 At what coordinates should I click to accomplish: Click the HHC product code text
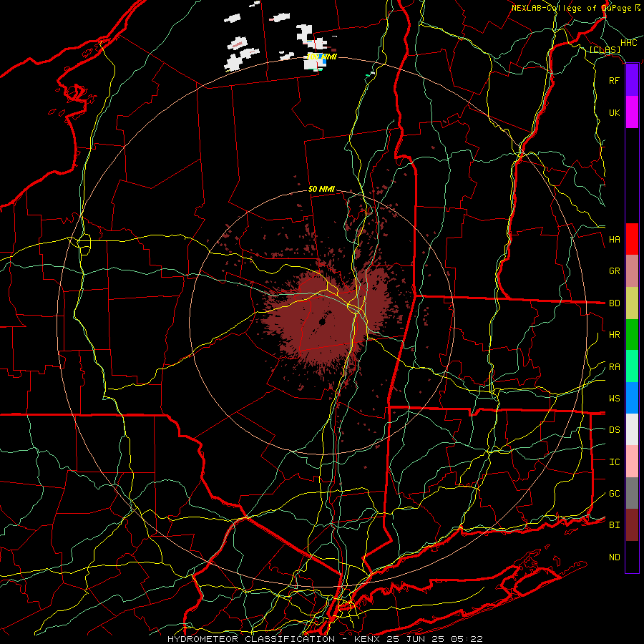(628, 43)
